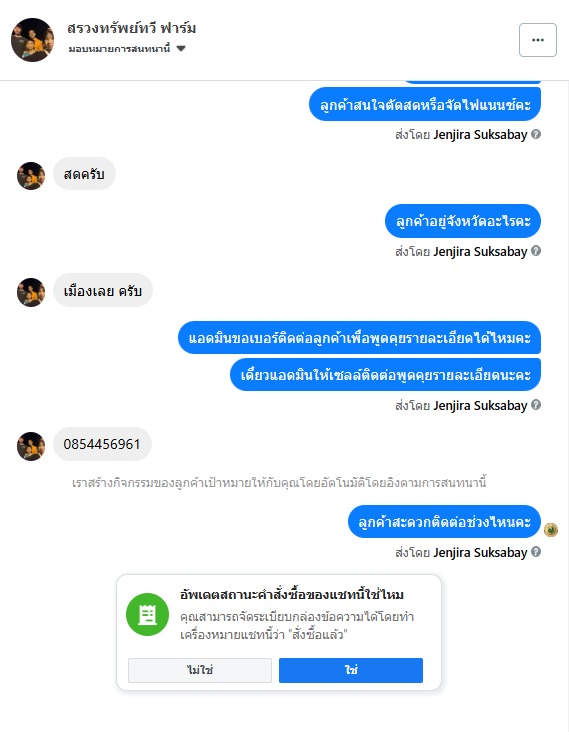569x740 pixels.
Task: Click the page profile picture in the header
Action: pos(33,40)
